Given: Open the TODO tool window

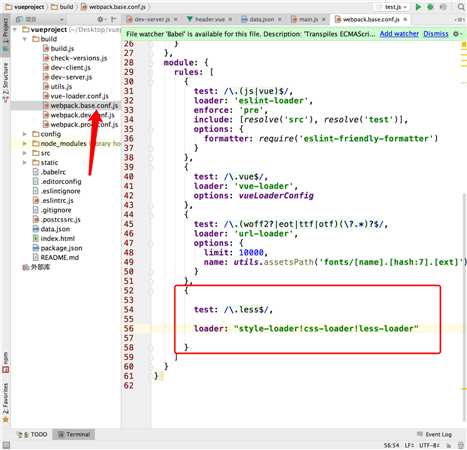Looking at the screenshot, I should [33, 435].
